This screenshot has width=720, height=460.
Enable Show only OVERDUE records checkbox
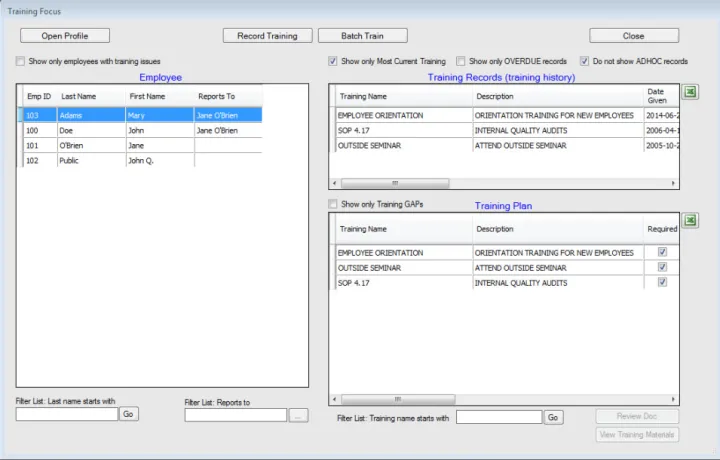pyautogui.click(x=461, y=61)
